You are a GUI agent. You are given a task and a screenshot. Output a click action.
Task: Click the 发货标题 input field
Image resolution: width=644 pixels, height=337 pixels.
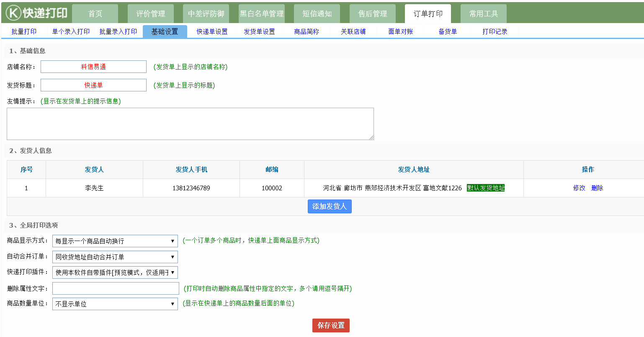pos(93,85)
